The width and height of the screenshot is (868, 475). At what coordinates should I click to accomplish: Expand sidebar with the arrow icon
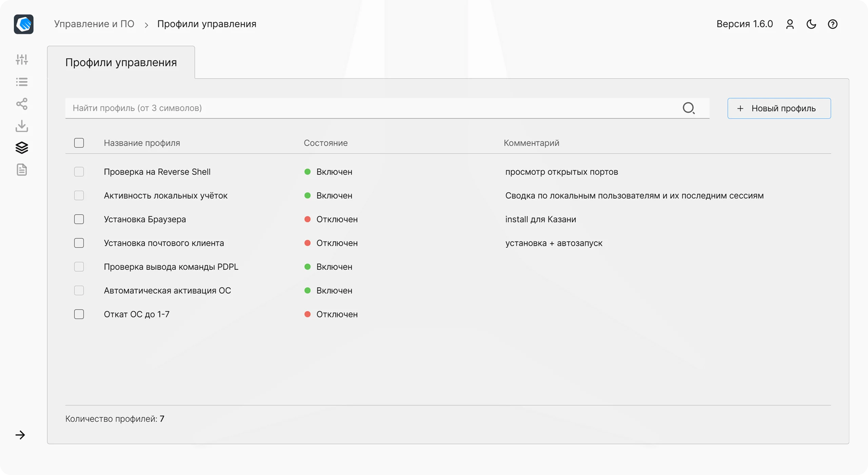click(20, 435)
